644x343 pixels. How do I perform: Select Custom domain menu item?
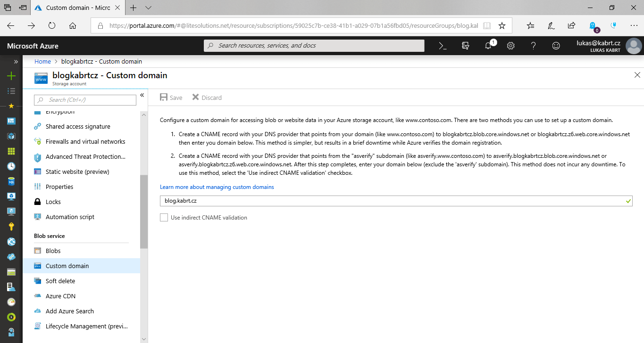(81, 266)
